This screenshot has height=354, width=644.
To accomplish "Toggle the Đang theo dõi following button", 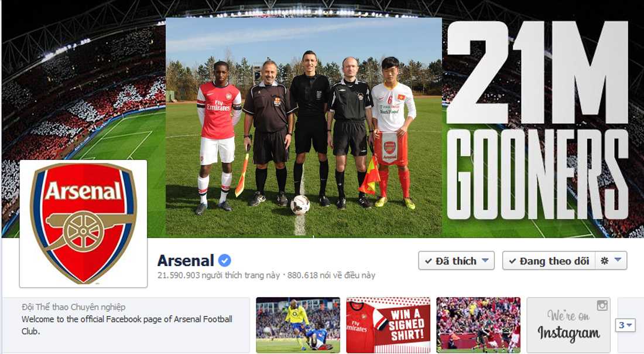I will [x=549, y=261].
